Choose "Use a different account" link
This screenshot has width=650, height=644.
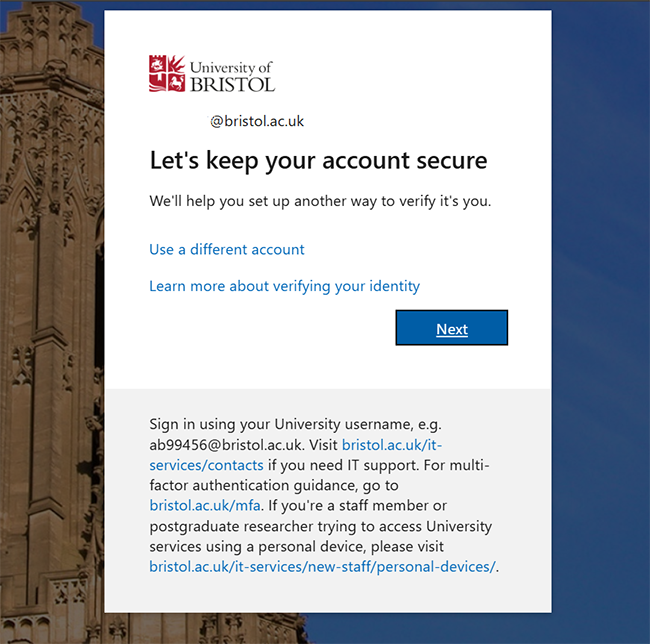[227, 249]
